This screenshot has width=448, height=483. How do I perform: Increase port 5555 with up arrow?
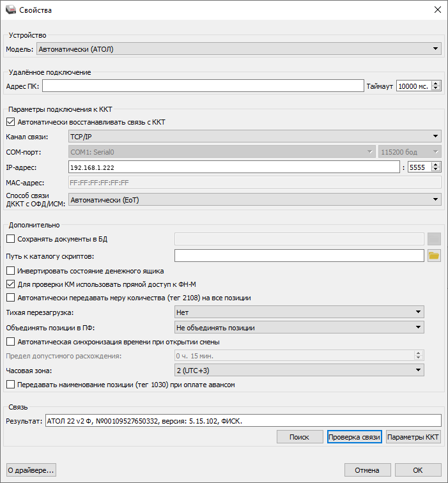(x=436, y=164)
